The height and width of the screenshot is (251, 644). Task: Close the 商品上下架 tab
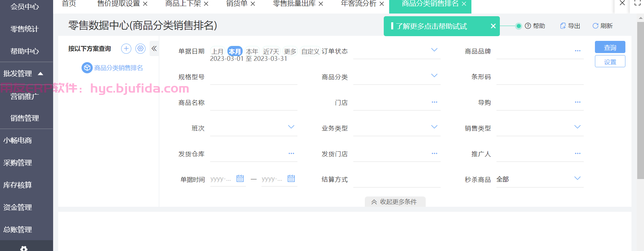point(206,4)
